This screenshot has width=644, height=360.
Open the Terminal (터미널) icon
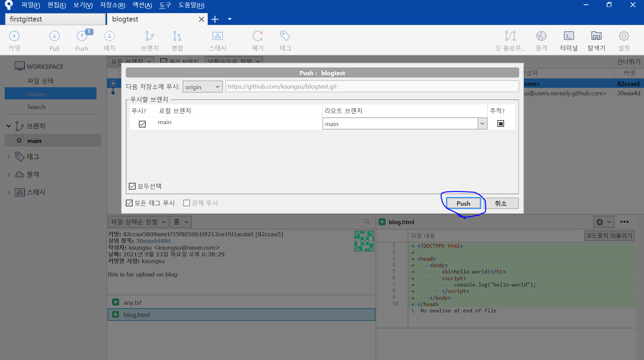tap(569, 36)
